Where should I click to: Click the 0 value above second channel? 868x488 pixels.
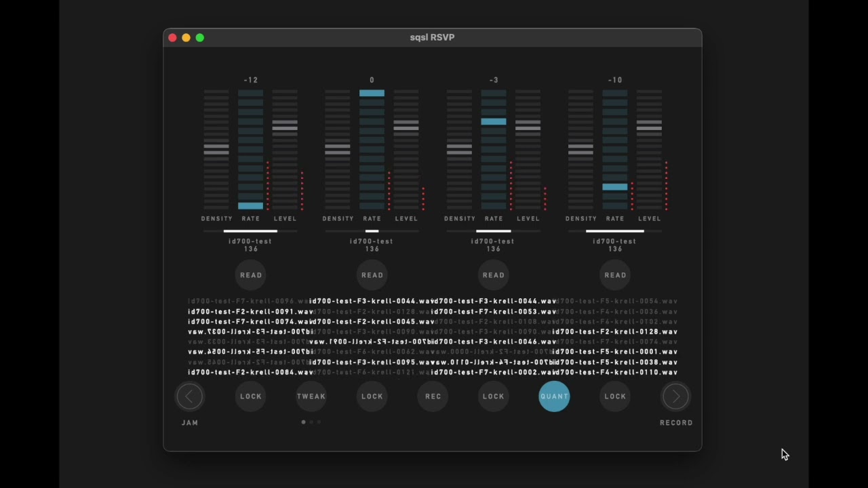coord(372,80)
